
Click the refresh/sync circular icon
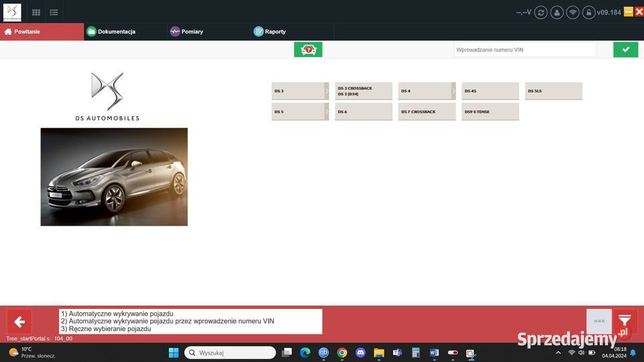pyautogui.click(x=541, y=12)
